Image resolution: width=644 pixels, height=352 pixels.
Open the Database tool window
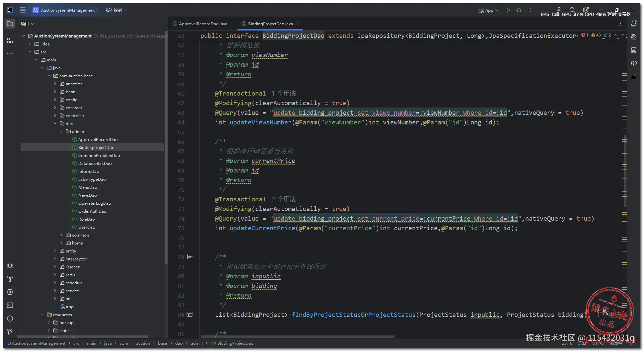click(634, 50)
